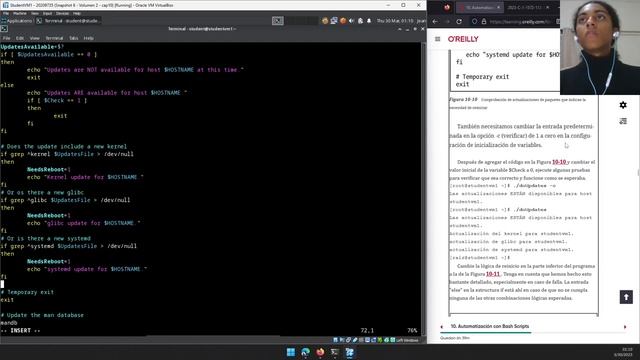Open the O'Reilly hamburger menu
Viewport: 640px width, 360px height.
coord(438,39)
